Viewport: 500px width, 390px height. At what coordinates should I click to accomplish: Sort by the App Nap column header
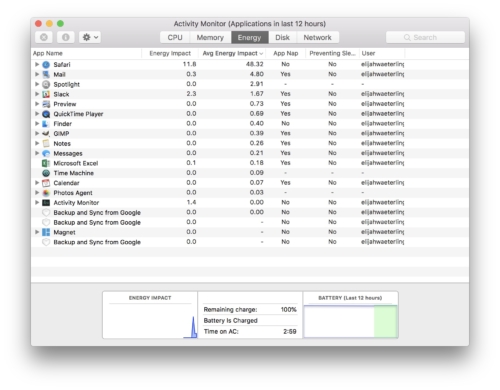point(286,53)
